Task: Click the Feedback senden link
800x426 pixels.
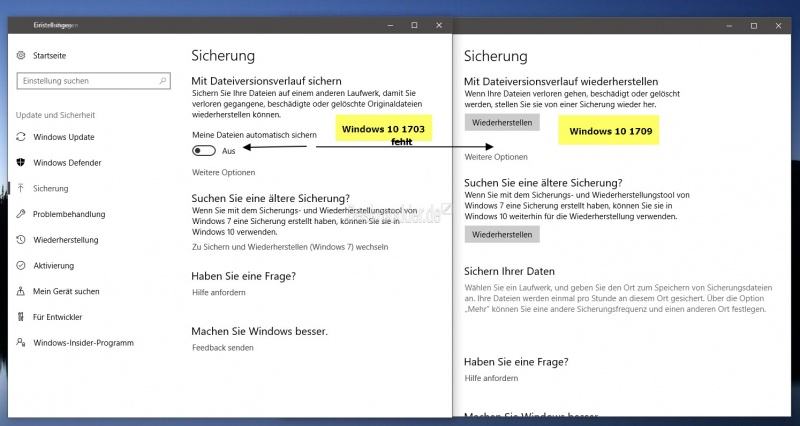Action: 223,348
